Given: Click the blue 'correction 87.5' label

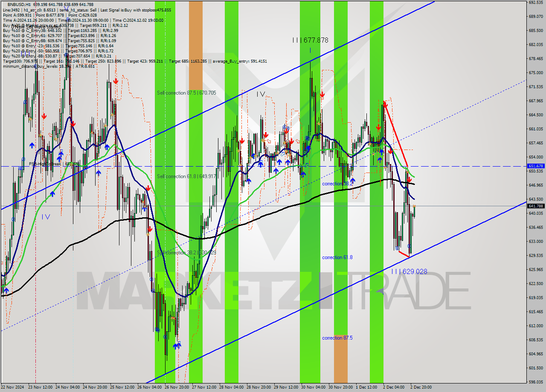Looking at the screenshot, I should coord(337,338).
